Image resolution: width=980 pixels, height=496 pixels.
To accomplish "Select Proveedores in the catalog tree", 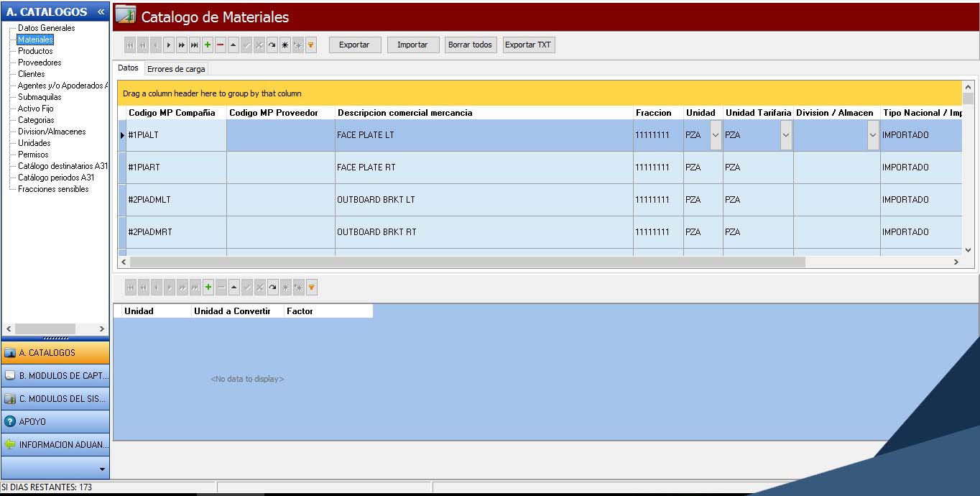I will click(40, 63).
